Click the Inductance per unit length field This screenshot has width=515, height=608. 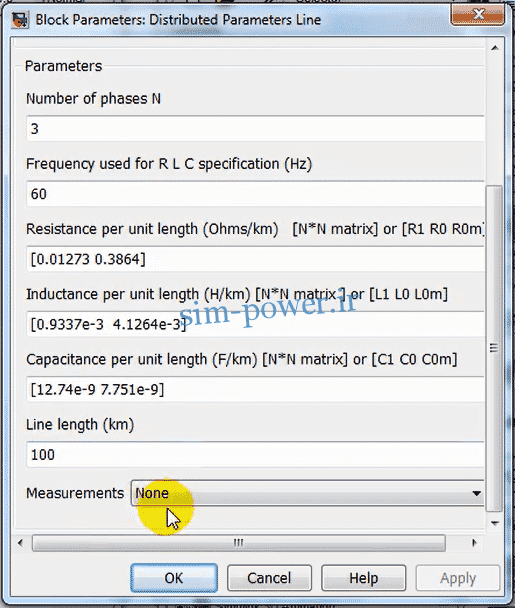point(255,324)
